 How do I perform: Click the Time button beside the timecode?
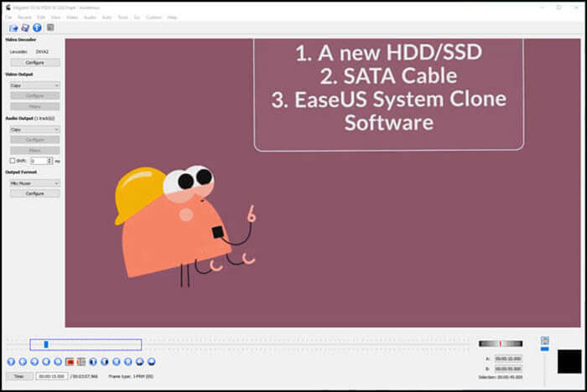[19, 376]
